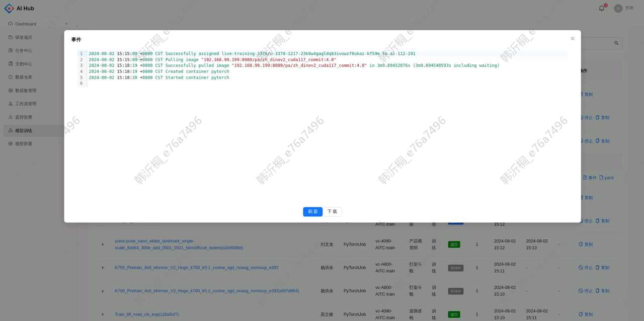Expand the Train_lift_road_cls_exp row
The width and height of the screenshot is (644, 321).
click(103, 314)
